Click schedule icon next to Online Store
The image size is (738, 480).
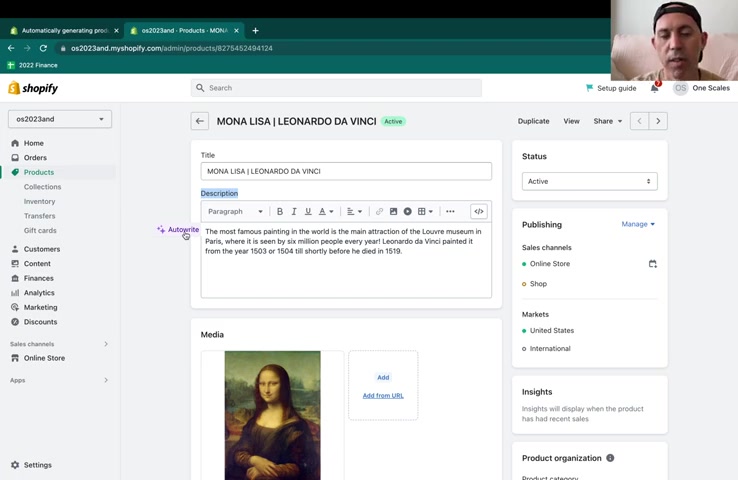pos(652,264)
